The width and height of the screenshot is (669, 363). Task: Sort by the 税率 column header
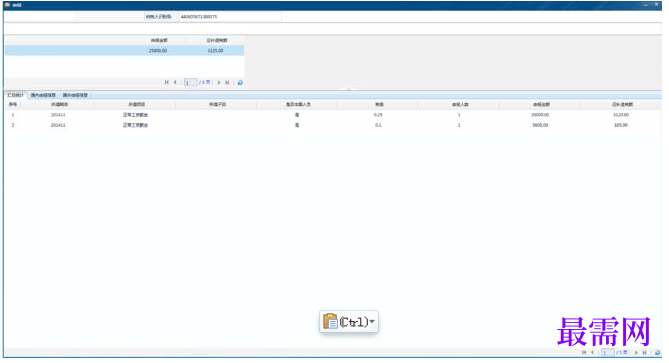click(x=379, y=105)
